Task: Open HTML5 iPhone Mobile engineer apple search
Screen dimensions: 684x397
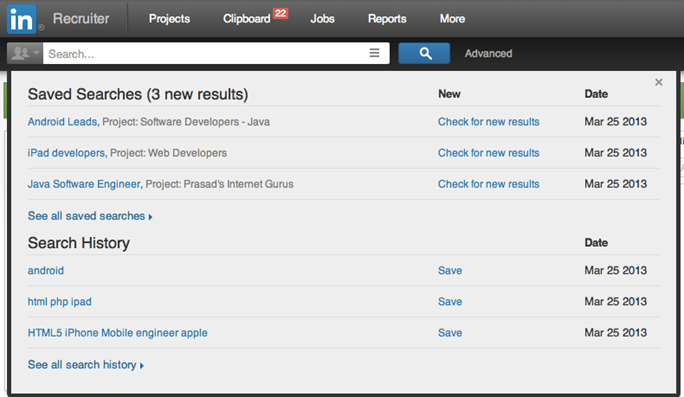Action: 118,333
